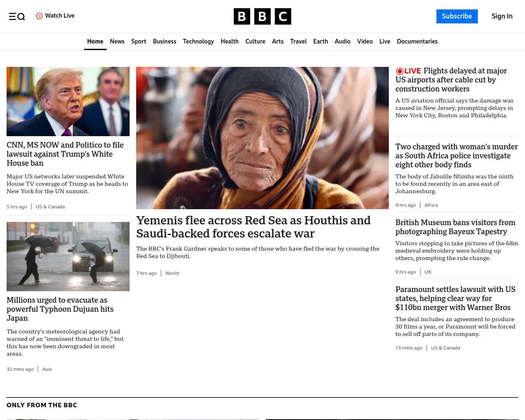The image size is (525, 420).
Task: Click the World tag under Yemen story
Action: [172, 273]
